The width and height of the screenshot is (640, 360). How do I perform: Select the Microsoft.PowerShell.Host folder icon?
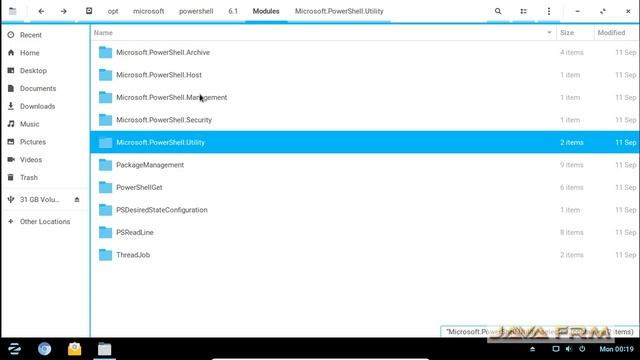click(105, 75)
